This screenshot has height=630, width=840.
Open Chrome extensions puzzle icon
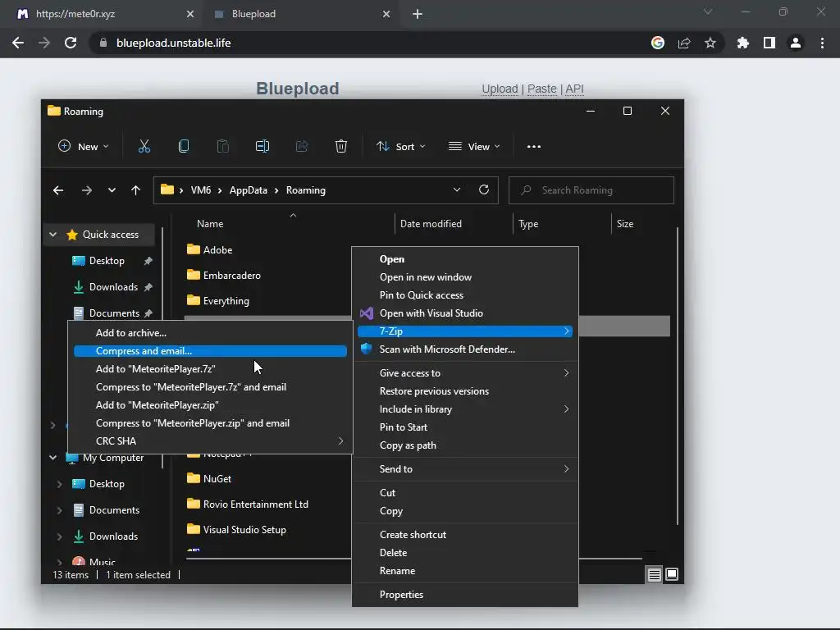742,43
